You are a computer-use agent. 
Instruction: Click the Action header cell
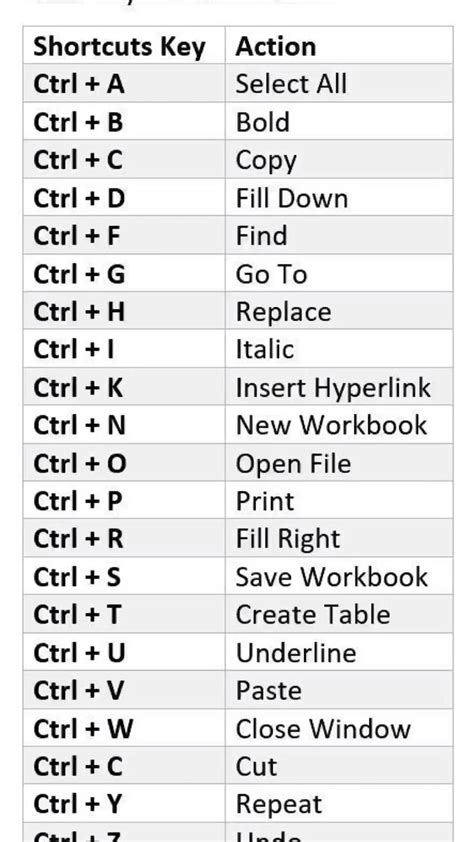pyautogui.click(x=339, y=45)
